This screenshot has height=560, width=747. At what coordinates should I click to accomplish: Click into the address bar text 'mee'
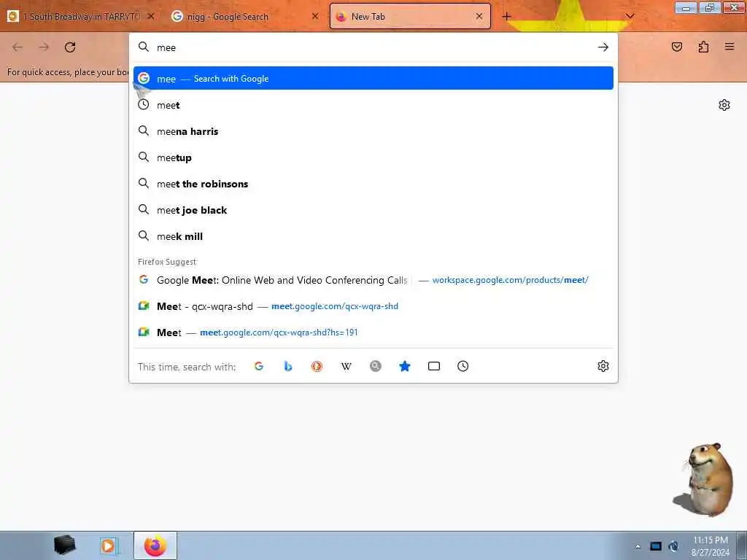[166, 47]
